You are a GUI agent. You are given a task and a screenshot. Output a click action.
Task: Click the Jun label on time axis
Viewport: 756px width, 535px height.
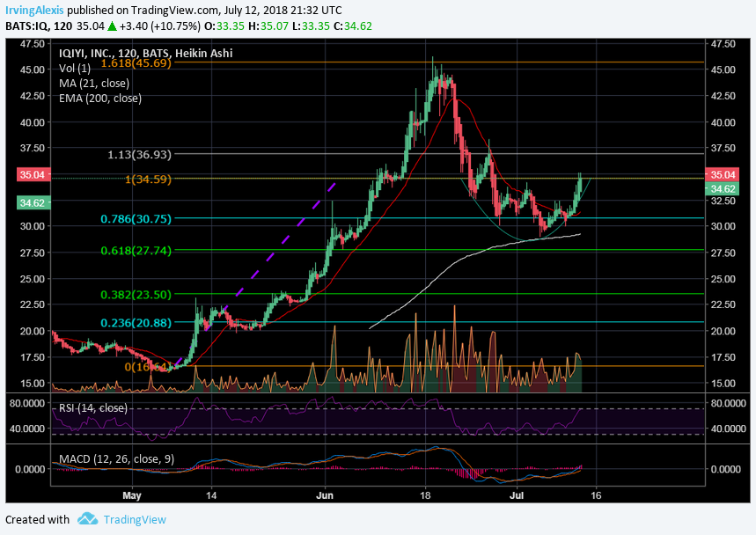(x=325, y=495)
